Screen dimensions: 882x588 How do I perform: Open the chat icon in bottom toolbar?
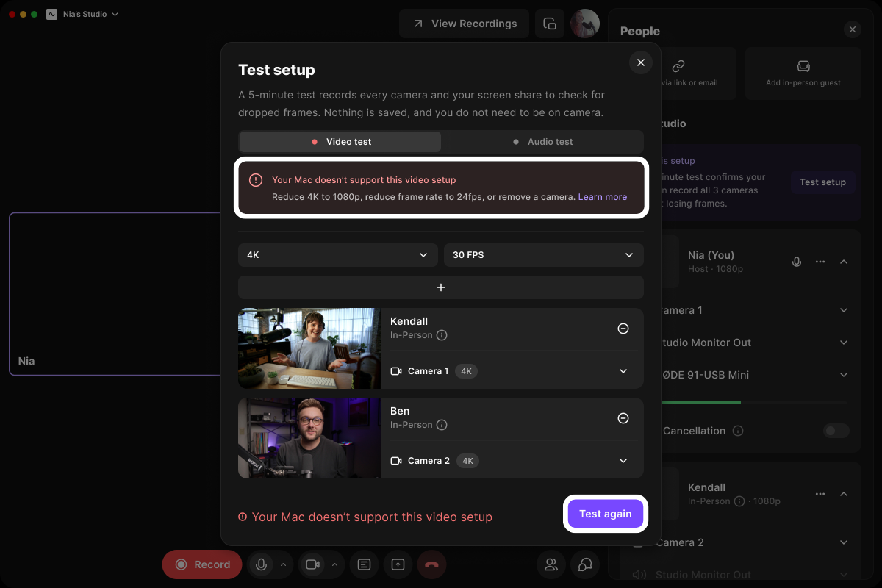click(x=586, y=564)
